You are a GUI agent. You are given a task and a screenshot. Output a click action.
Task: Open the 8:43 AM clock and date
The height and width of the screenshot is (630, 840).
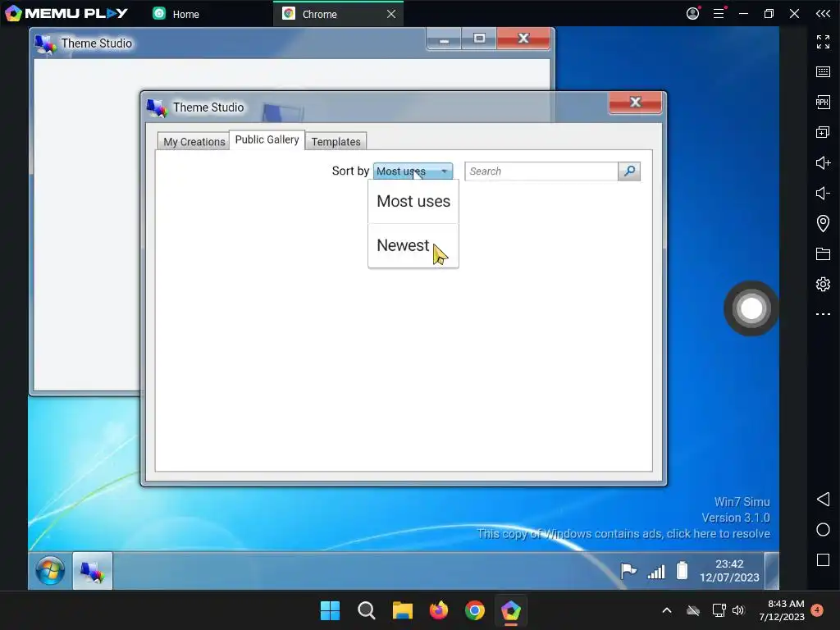click(x=782, y=610)
